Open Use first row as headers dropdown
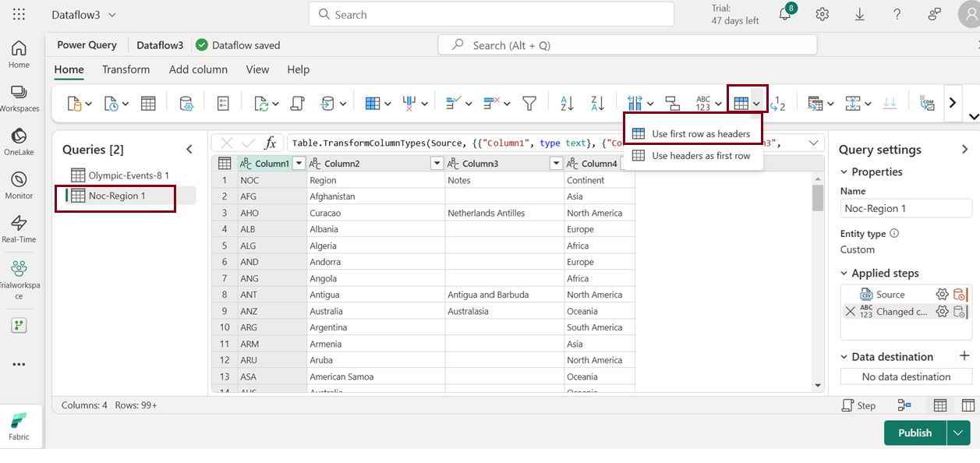Image resolution: width=980 pixels, height=463 pixels. (756, 103)
